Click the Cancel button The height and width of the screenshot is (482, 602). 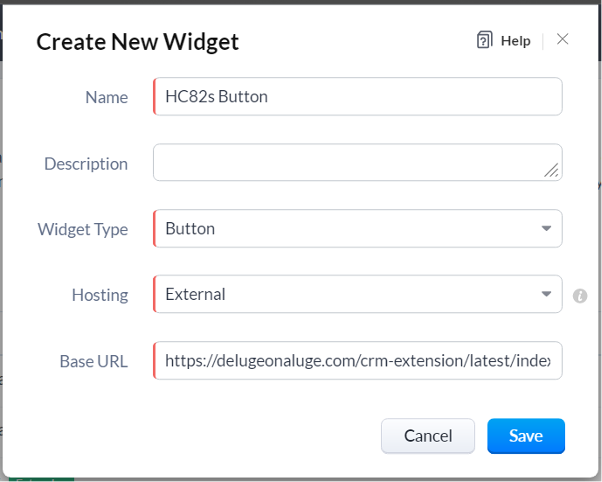(x=428, y=436)
